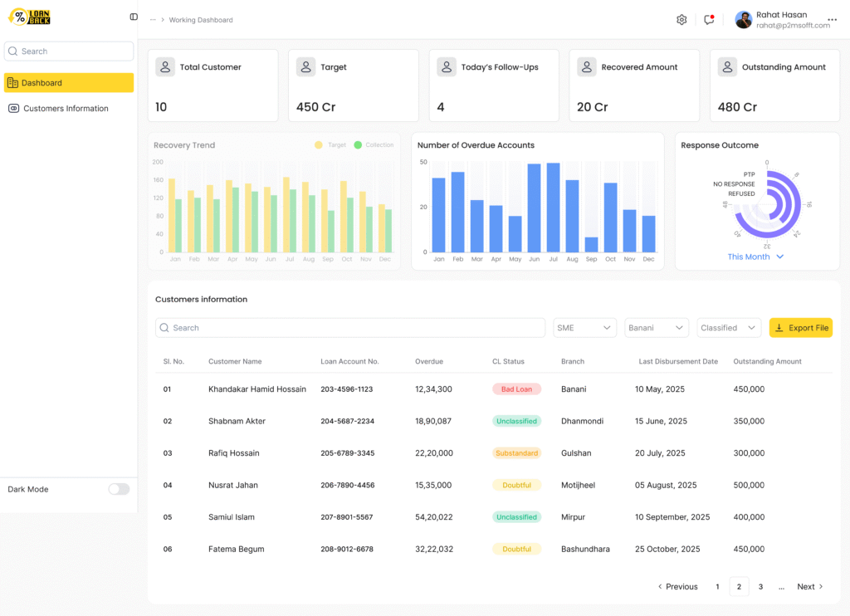Open notifications message icon
Screen dimensions: 850x616
(709, 20)
